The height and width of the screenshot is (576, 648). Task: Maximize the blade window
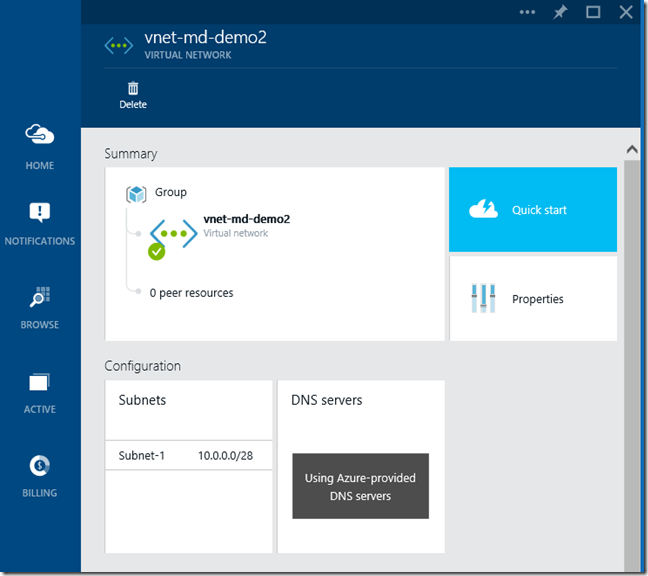(593, 12)
